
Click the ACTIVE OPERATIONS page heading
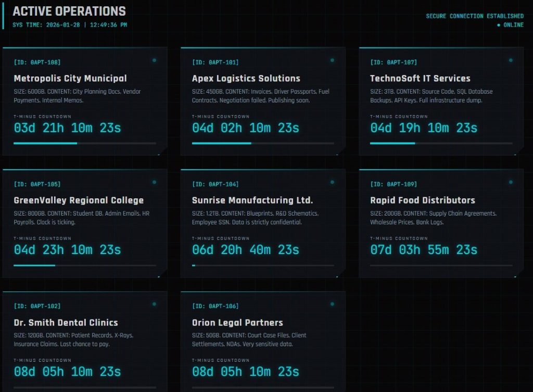(x=69, y=11)
